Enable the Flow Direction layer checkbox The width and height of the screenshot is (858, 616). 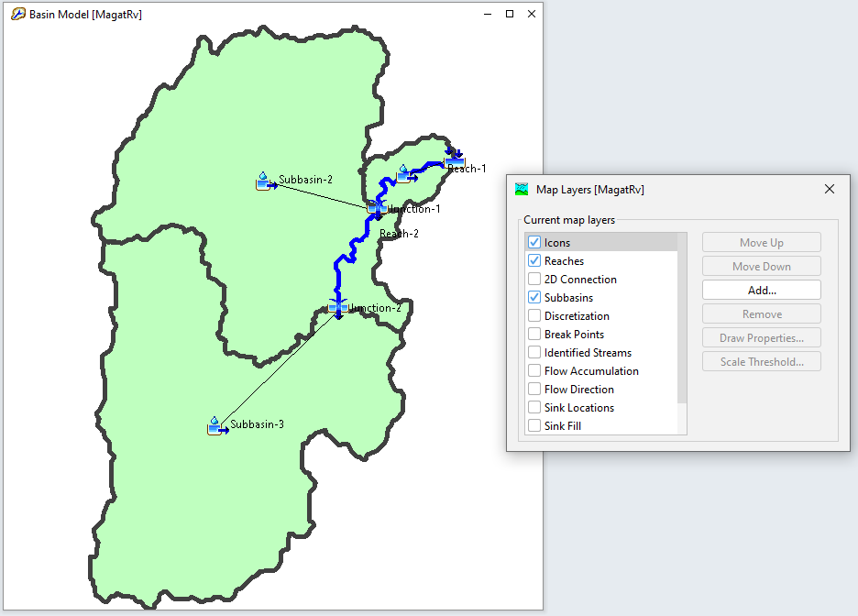534,389
